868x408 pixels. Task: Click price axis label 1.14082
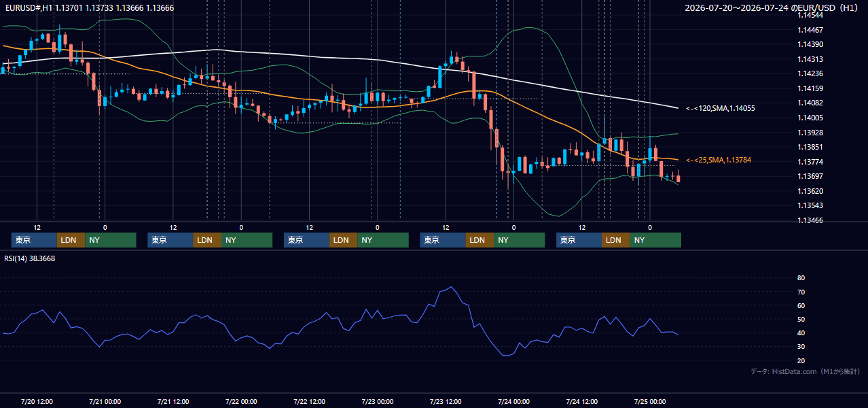(810, 103)
